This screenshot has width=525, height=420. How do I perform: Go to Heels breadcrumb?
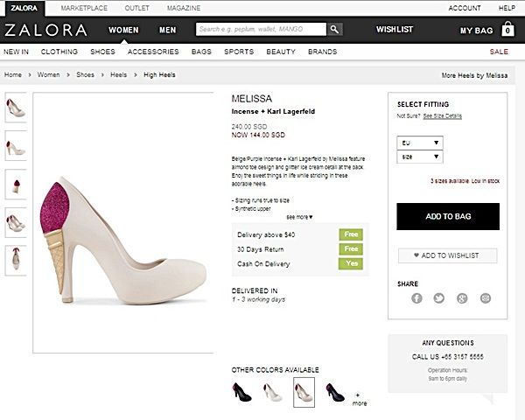click(118, 74)
